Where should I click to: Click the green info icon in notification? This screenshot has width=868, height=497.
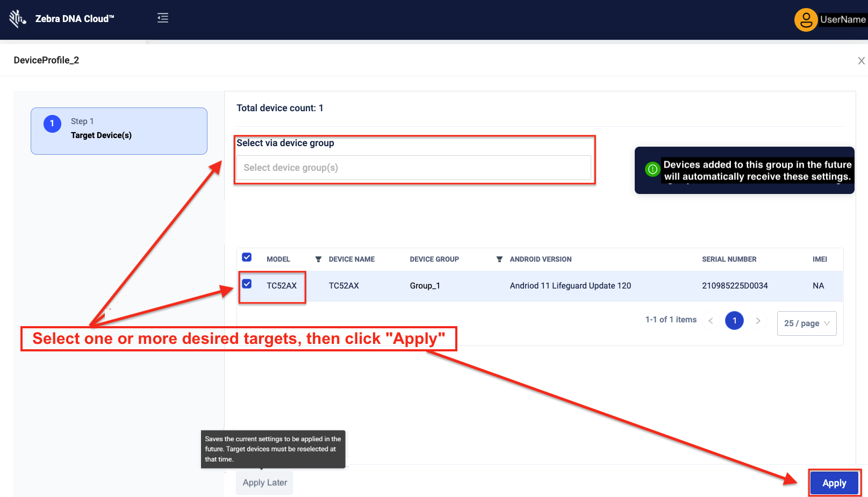click(x=652, y=170)
